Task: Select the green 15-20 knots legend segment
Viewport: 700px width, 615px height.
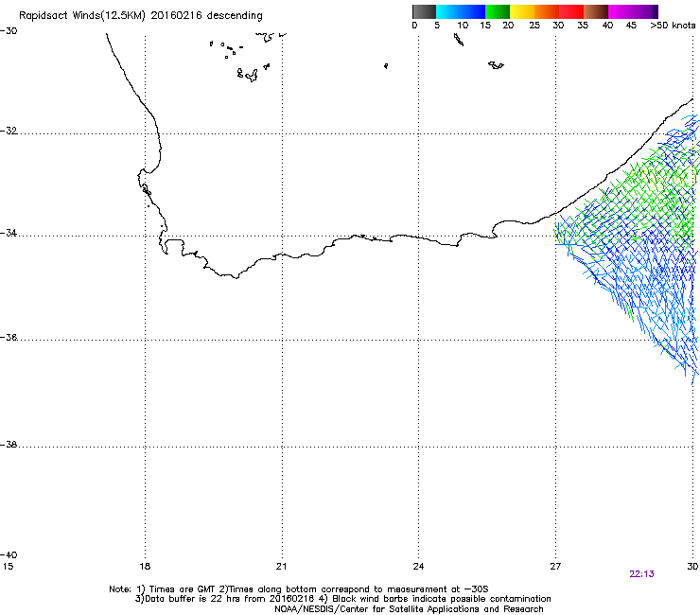Action: coord(498,11)
